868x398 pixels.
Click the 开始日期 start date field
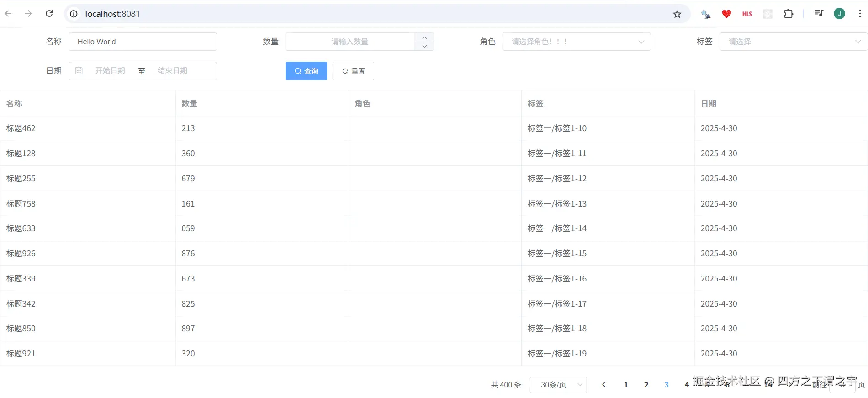110,70
